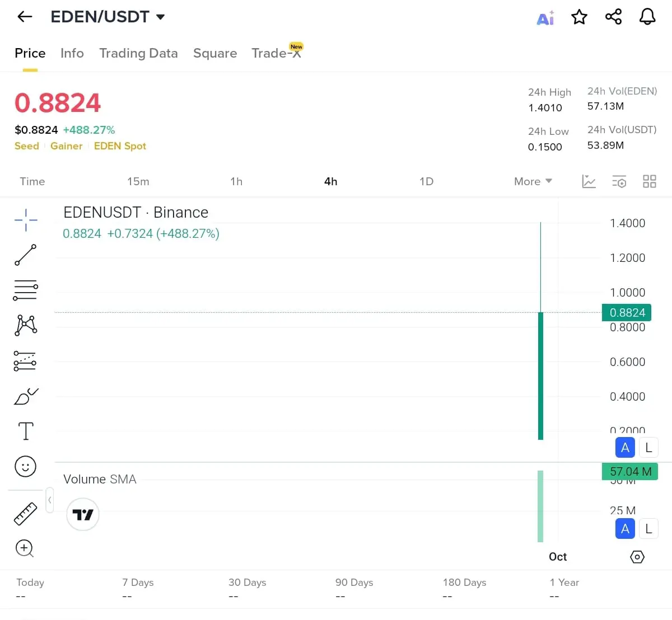The image size is (672, 620).
Task: Click the 24h Vol(USDT) value 53.89M
Action: [x=605, y=145]
